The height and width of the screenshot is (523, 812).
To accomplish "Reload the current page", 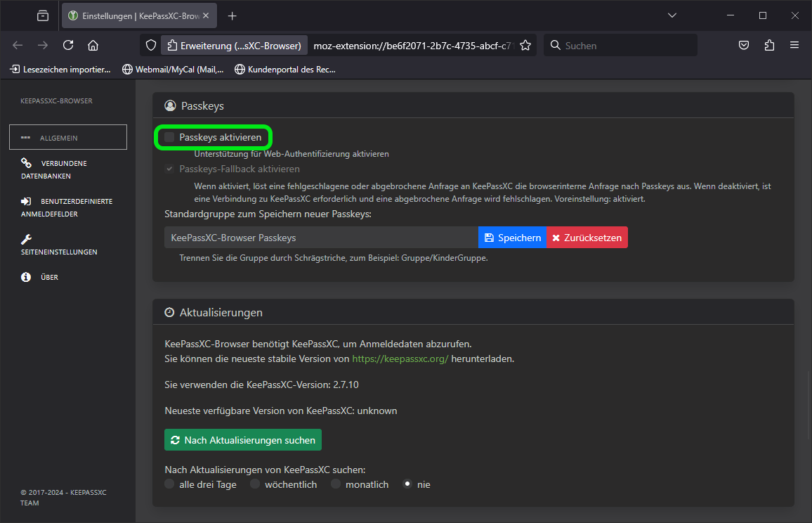I will pos(68,46).
